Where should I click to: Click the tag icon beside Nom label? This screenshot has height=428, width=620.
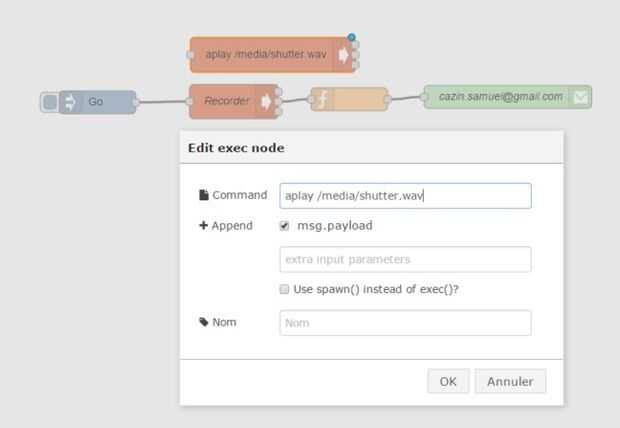pyautogui.click(x=204, y=322)
